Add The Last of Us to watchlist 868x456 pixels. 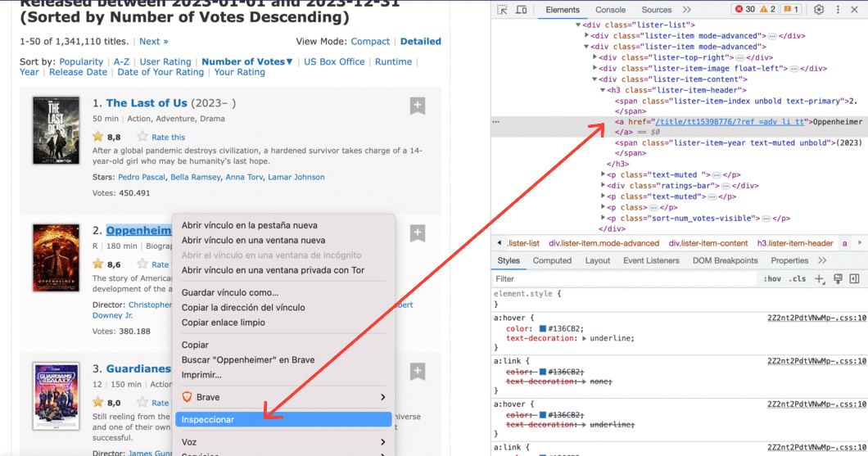418,106
